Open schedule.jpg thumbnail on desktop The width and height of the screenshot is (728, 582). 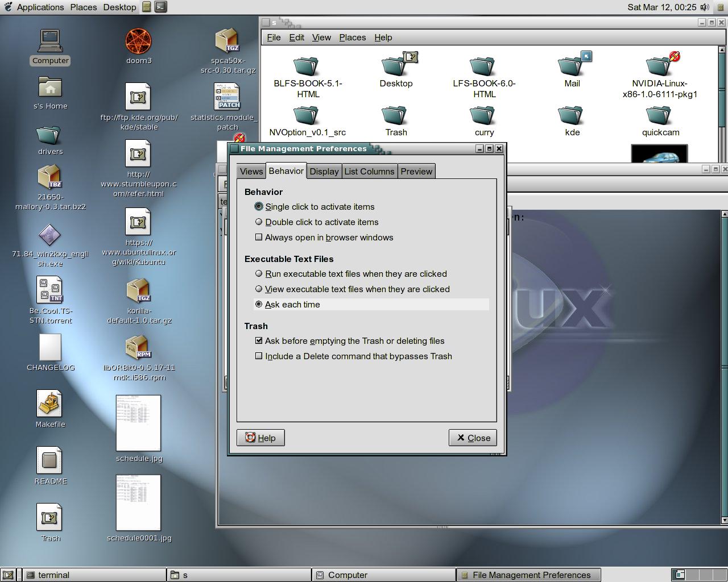click(138, 423)
